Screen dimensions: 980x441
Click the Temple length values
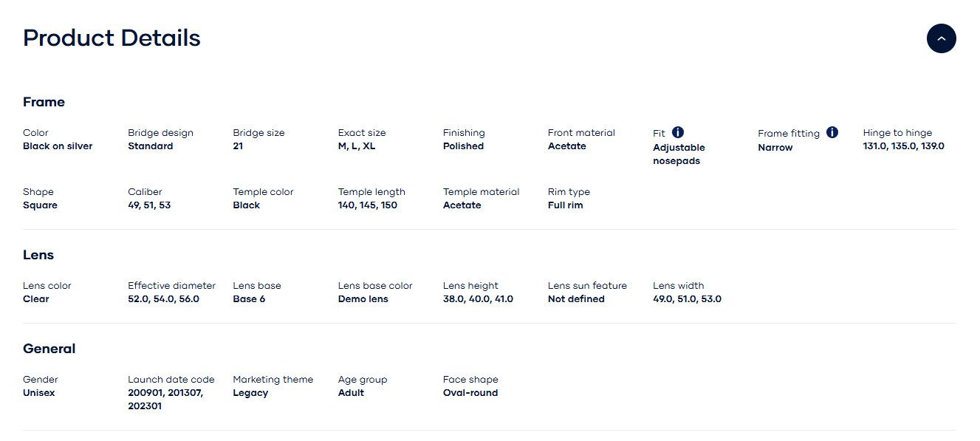[367, 205]
